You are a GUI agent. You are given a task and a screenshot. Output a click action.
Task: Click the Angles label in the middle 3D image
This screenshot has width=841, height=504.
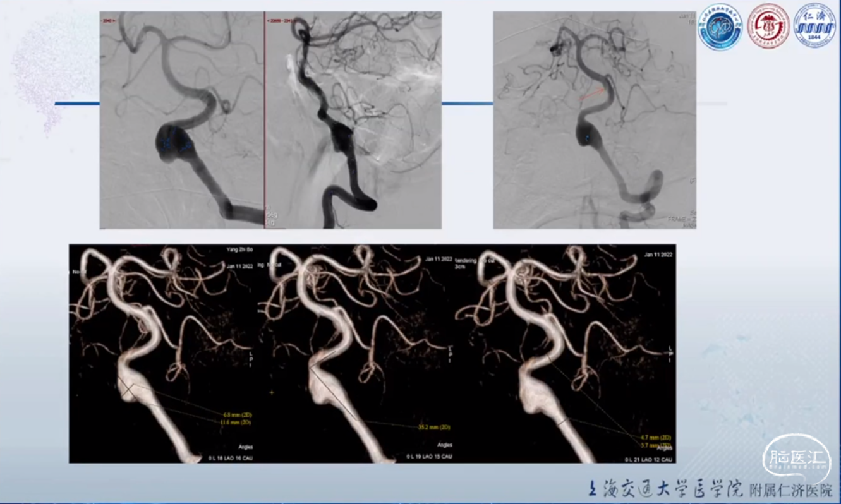pyautogui.click(x=445, y=445)
